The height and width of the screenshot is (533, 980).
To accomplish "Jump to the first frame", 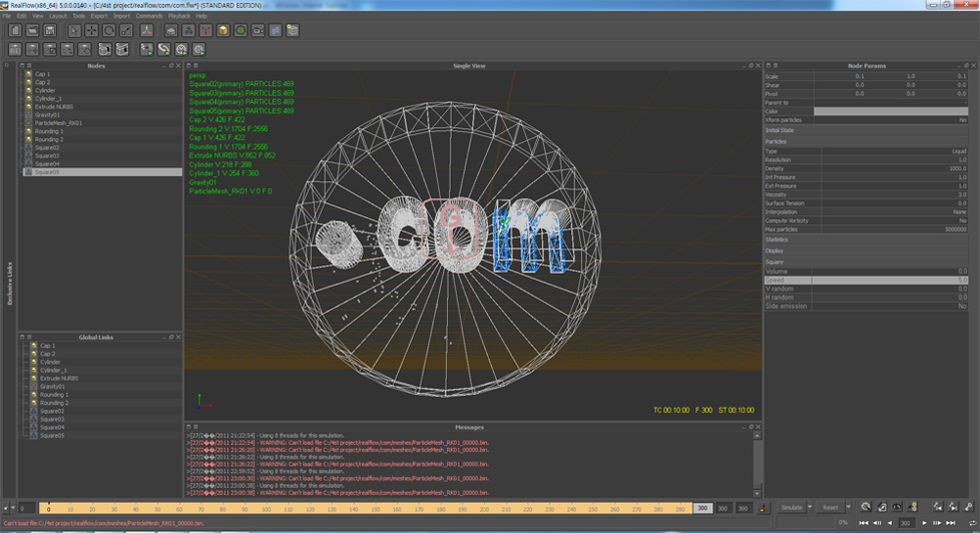I will 864,523.
